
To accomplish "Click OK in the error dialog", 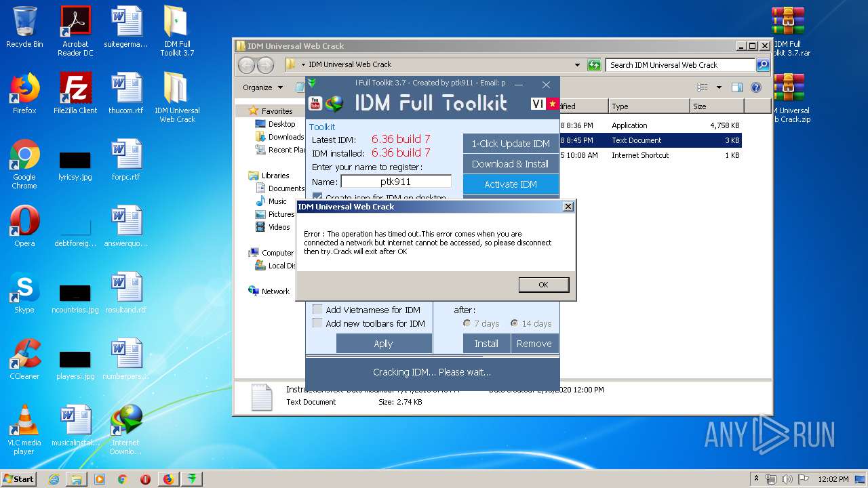I will pyautogui.click(x=543, y=285).
